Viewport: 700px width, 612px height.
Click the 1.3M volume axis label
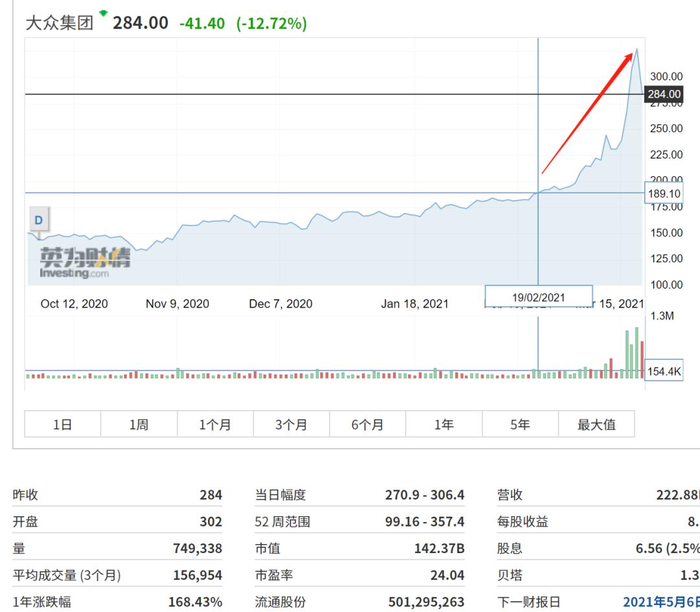coord(662,316)
